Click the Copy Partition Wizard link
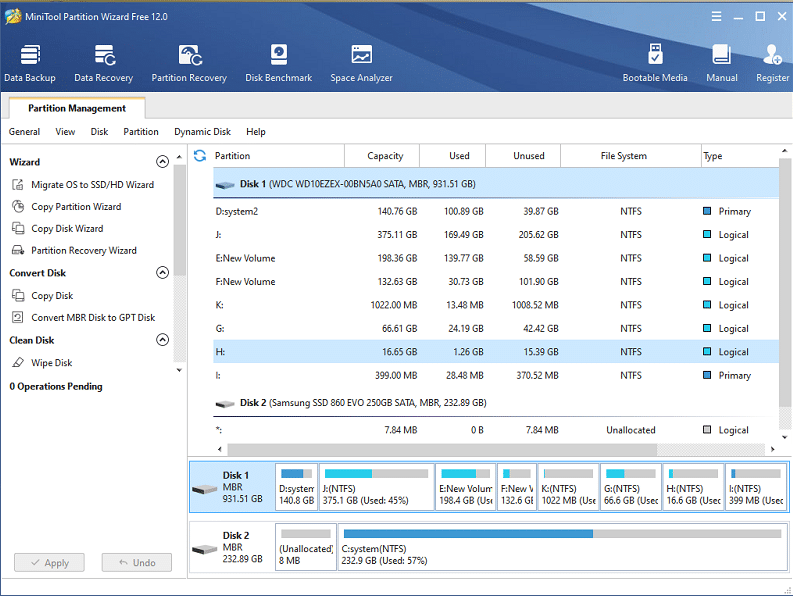This screenshot has width=793, height=596. (76, 206)
